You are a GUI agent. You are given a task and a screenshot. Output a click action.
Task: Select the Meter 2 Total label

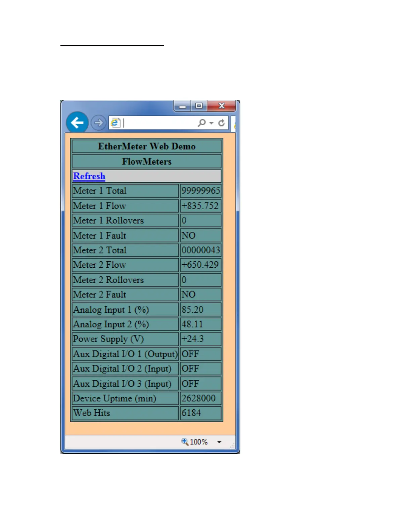[x=100, y=250]
